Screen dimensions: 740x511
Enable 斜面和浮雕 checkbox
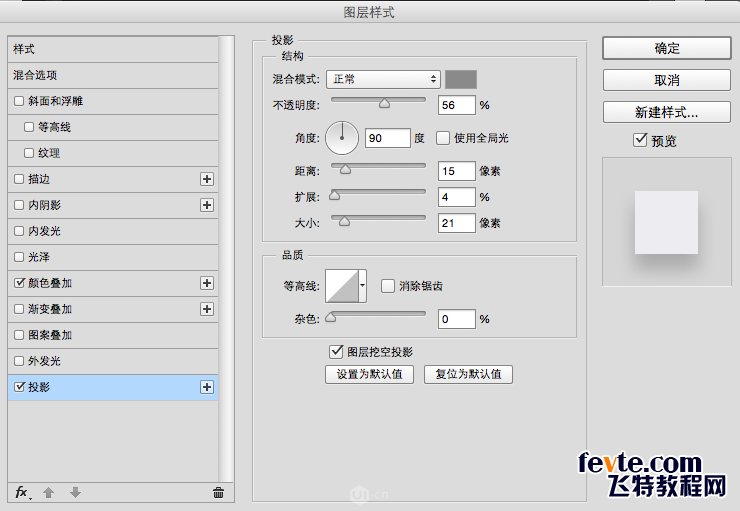point(19,101)
